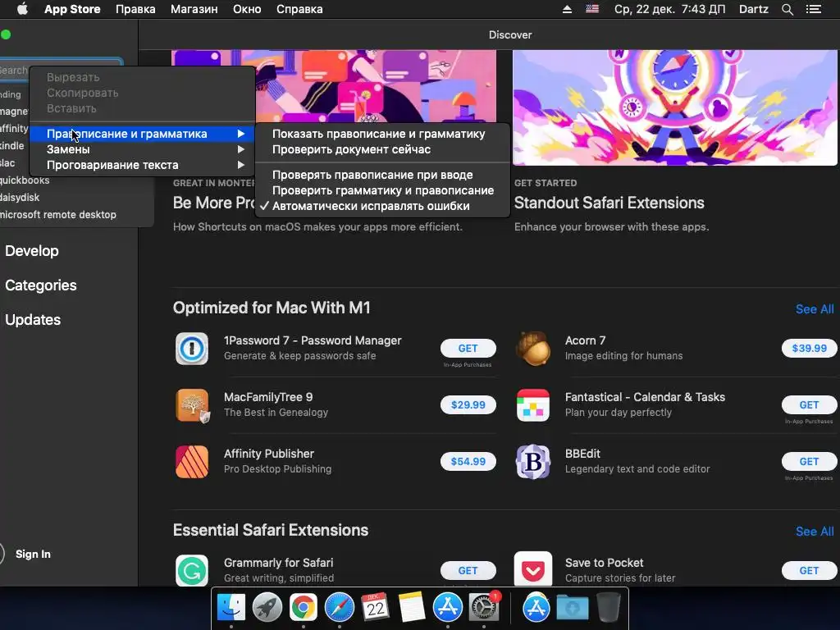Open Affinity Publisher title link
The width and height of the screenshot is (840, 630).
pyautogui.click(x=269, y=454)
